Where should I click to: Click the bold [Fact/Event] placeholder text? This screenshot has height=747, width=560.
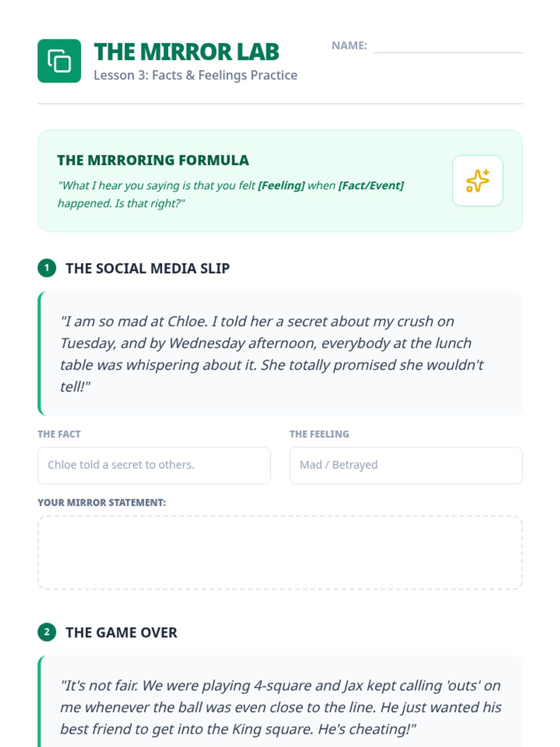click(x=371, y=185)
